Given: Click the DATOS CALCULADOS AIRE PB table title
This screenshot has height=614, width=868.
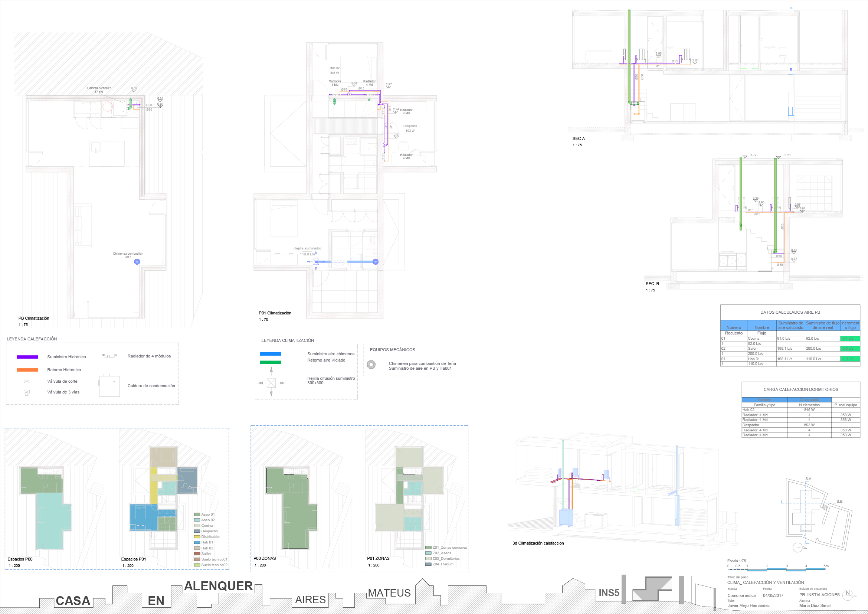Looking at the screenshot, I should (x=790, y=312).
